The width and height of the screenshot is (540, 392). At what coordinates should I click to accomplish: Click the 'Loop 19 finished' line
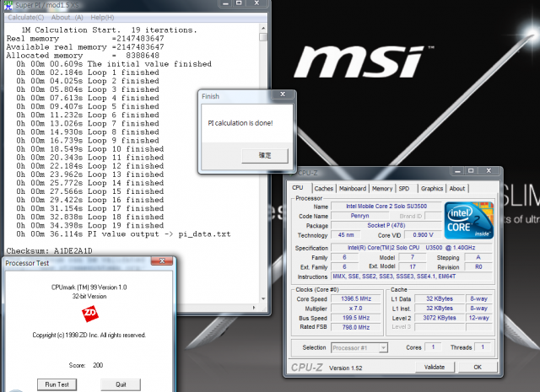click(90, 225)
